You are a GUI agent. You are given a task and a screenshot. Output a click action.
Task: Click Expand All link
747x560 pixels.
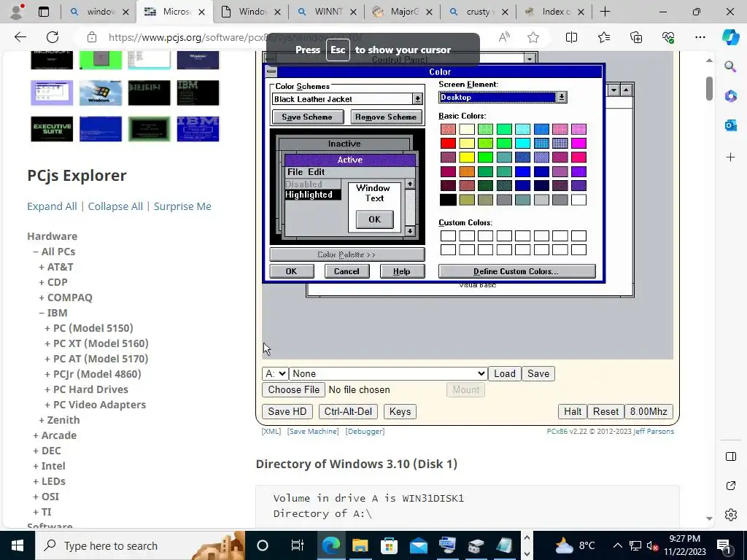[x=52, y=206]
